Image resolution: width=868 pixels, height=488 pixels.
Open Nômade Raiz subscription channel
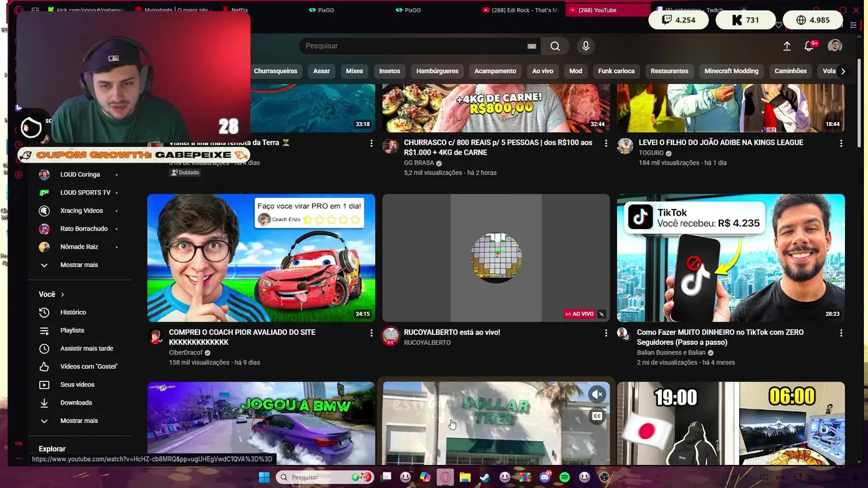(80, 247)
